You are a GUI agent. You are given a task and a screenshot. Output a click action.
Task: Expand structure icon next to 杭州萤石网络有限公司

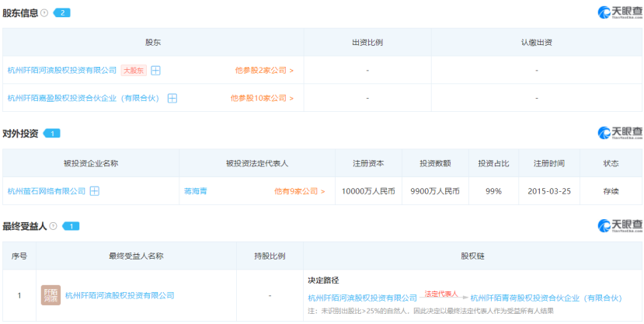tap(95, 191)
